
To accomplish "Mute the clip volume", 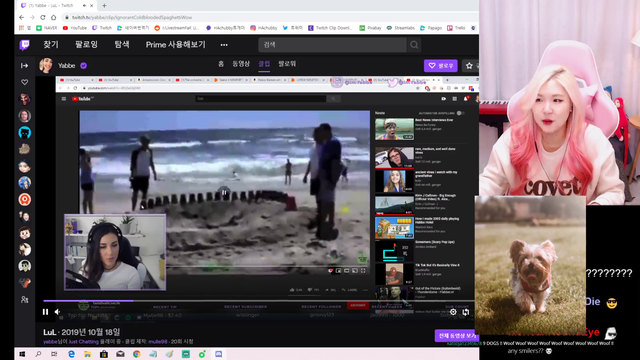I will pyautogui.click(x=58, y=312).
